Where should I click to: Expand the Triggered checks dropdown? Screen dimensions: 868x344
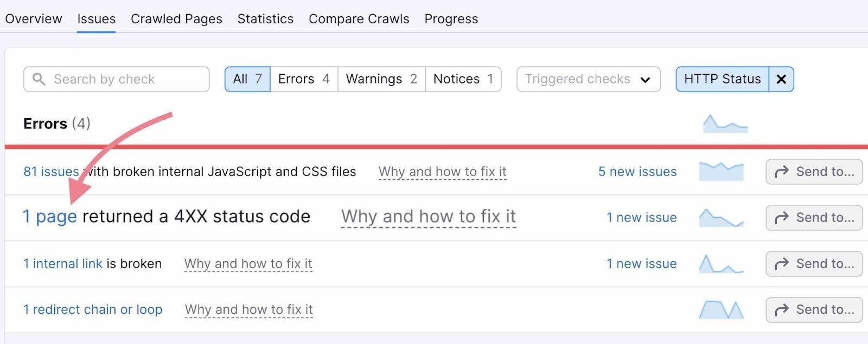(588, 79)
